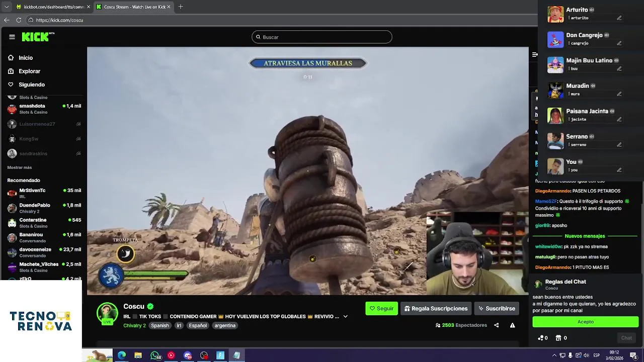Open Bananirou recommended channel

pos(44,237)
